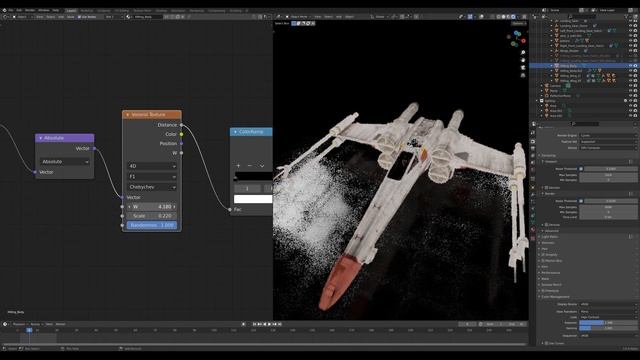Select wireframe viewport shading icon
The width and height of the screenshot is (640, 360).
point(498,17)
